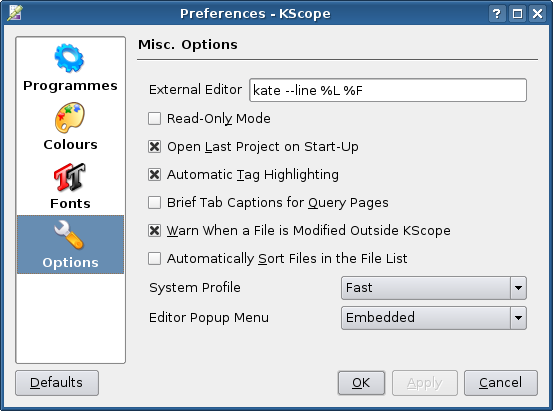
Task: Reset settings with Defaults button
Action: (x=57, y=383)
